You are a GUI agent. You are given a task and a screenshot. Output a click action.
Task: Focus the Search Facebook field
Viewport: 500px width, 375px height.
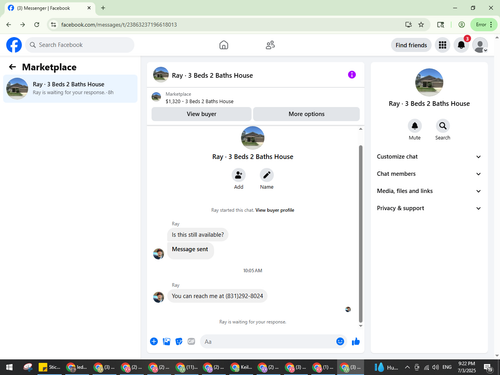[x=80, y=45]
